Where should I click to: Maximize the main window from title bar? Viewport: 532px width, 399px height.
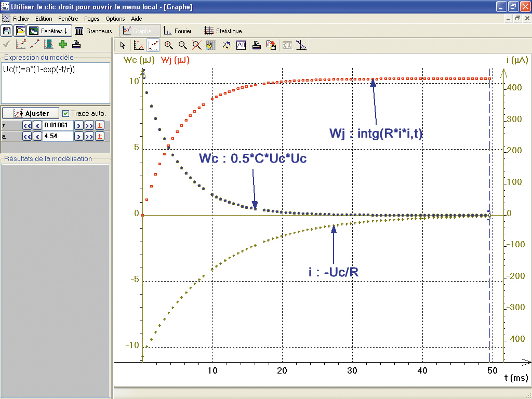(514, 6)
